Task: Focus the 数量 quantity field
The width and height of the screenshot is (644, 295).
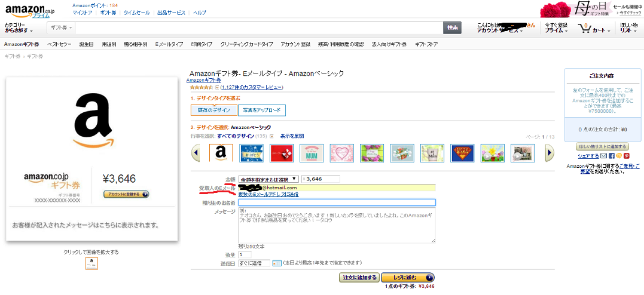Action: tap(245, 255)
